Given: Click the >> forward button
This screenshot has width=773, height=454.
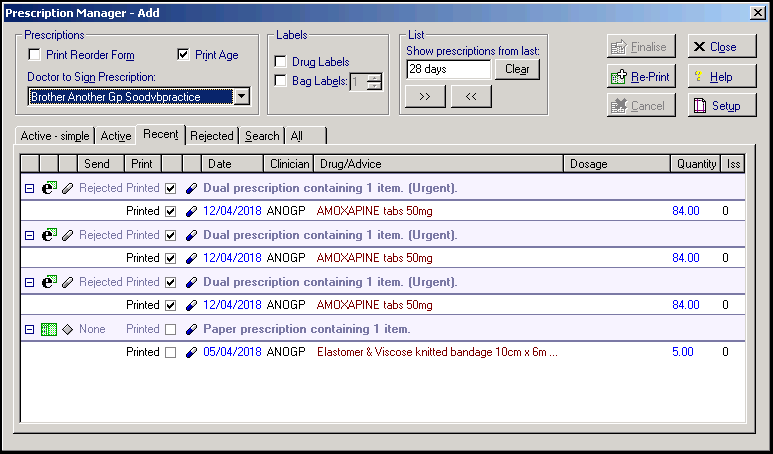Looking at the screenshot, I should point(424,97).
